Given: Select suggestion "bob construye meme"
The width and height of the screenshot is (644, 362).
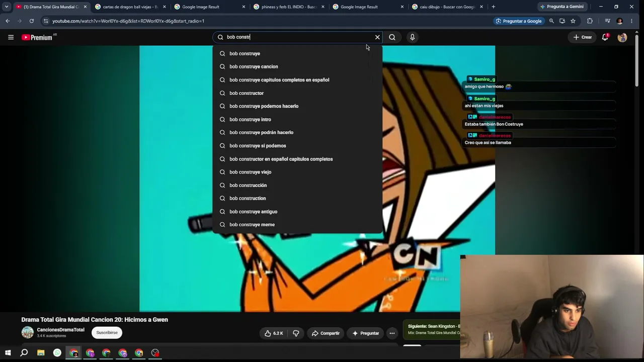Looking at the screenshot, I should pos(297,225).
